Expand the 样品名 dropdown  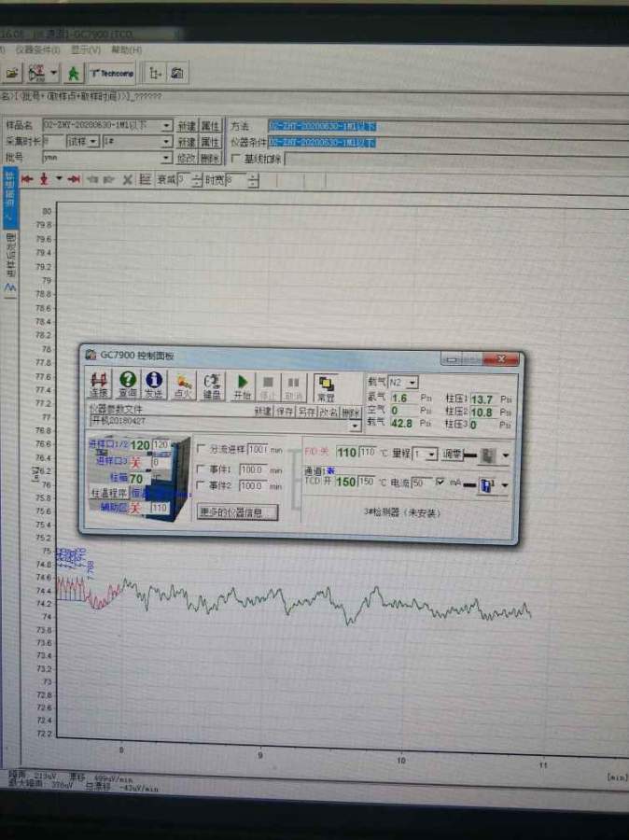click(x=167, y=126)
